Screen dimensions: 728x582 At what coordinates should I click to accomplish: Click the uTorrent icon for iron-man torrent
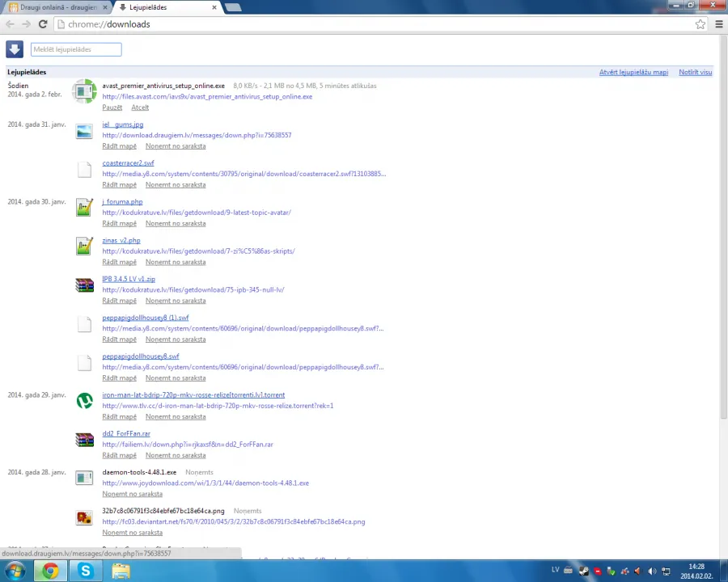tap(84, 401)
